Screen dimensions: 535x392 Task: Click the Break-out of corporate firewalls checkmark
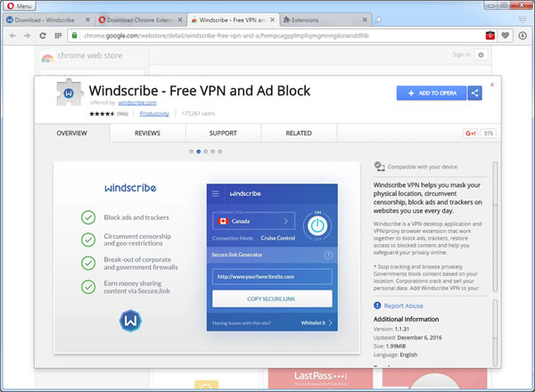[88, 263]
